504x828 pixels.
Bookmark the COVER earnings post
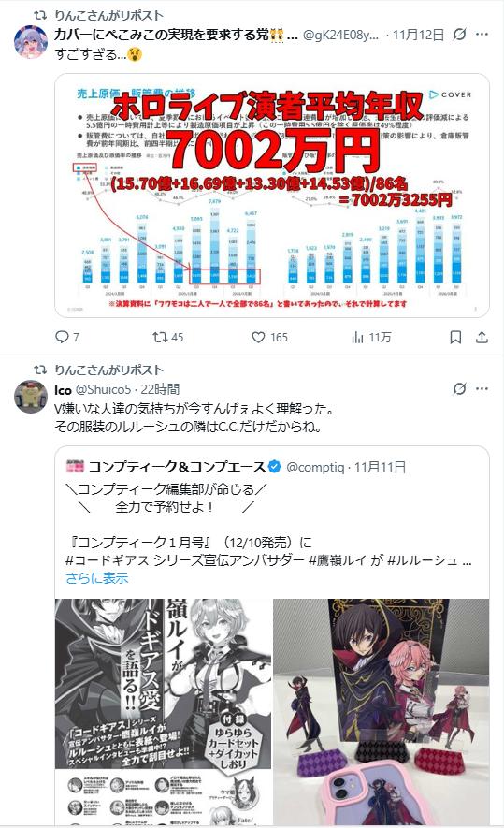455,337
